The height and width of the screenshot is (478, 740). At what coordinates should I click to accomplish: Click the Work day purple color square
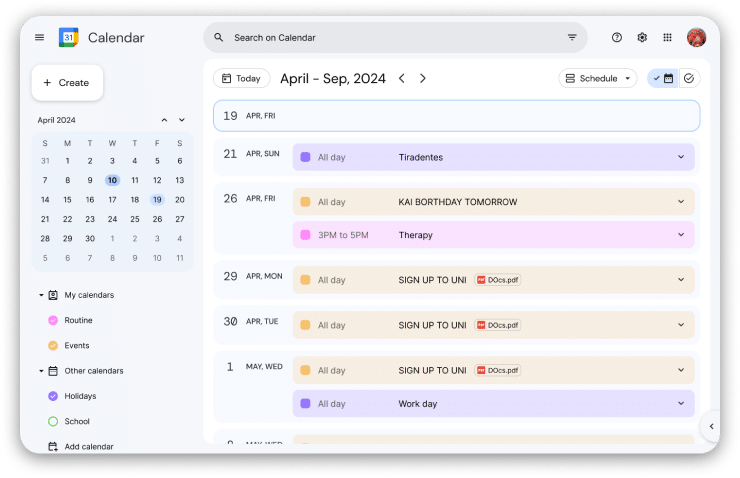click(305, 403)
